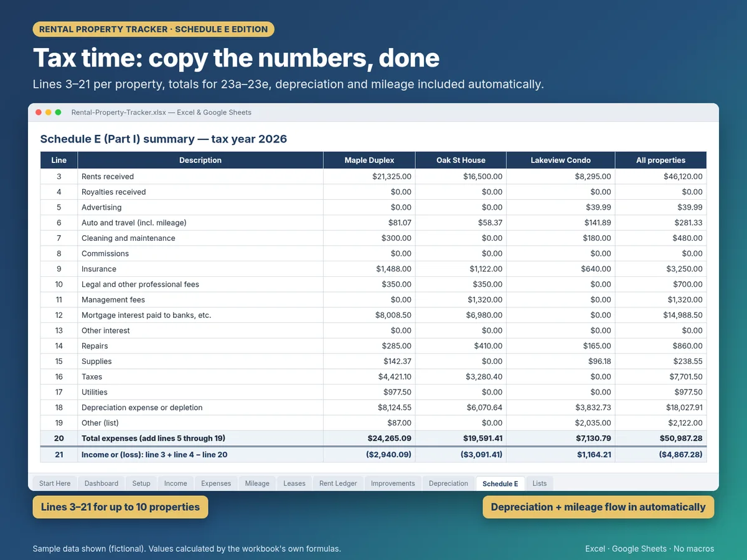Open the Setup sheet tab
The height and width of the screenshot is (560, 747).
click(141, 483)
